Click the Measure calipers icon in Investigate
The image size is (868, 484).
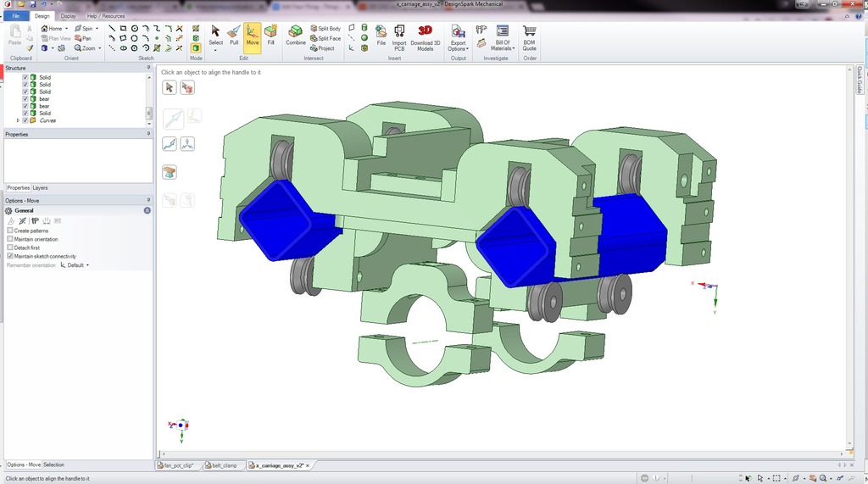tap(481, 30)
